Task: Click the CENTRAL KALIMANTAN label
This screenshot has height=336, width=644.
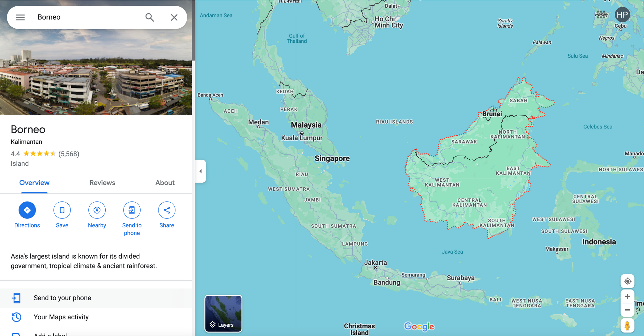Action: tap(469, 202)
